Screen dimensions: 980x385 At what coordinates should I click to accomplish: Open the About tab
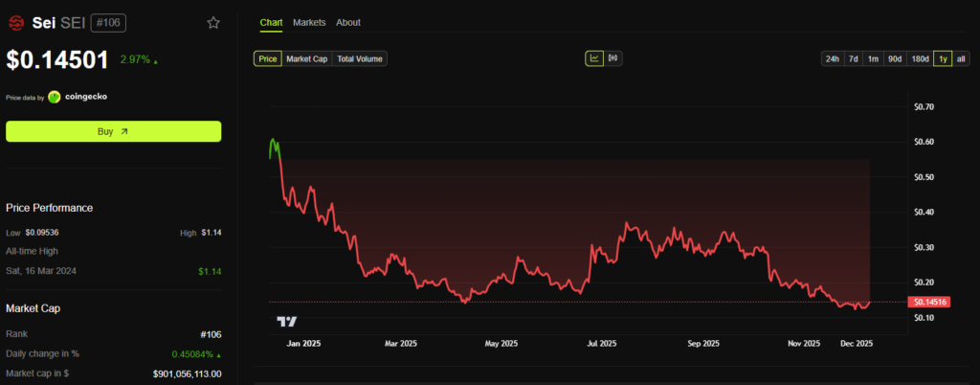click(x=348, y=22)
